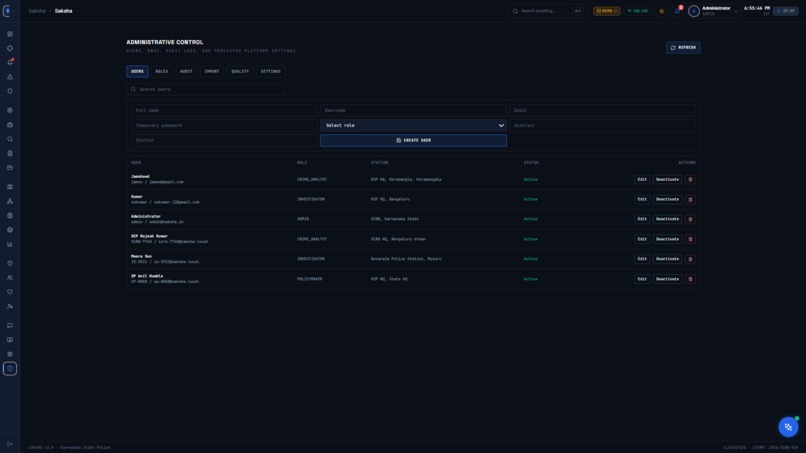Focus the Username field
The image size is (806, 453).
[413, 111]
